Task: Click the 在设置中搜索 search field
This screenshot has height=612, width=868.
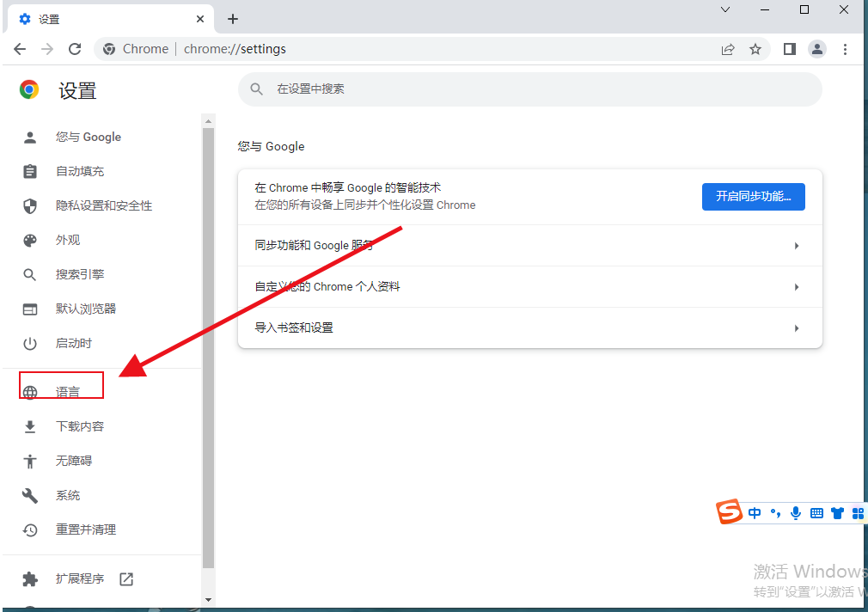Action: click(x=529, y=89)
